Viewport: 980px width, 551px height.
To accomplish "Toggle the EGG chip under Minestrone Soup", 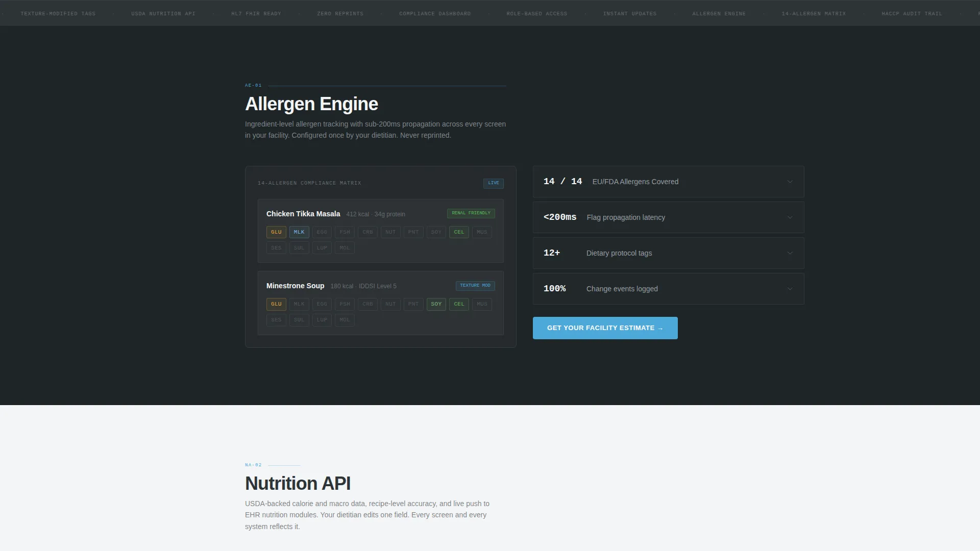I will click(322, 304).
